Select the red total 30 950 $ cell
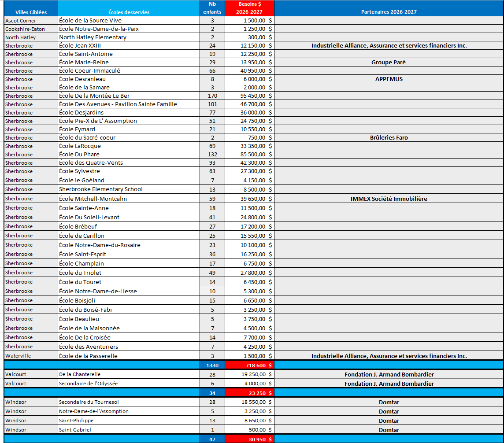This screenshot has width=504, height=443. pyautogui.click(x=249, y=439)
